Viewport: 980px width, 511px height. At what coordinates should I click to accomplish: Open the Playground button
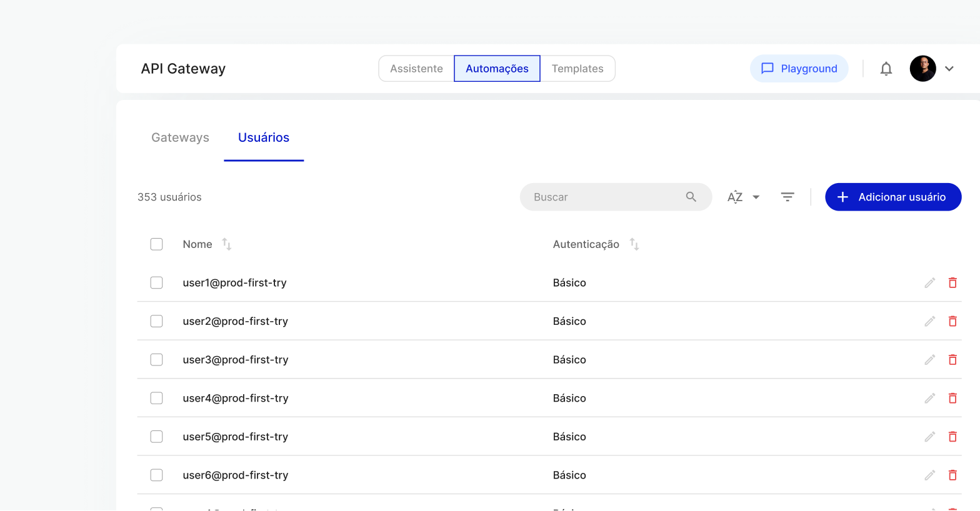click(x=799, y=69)
